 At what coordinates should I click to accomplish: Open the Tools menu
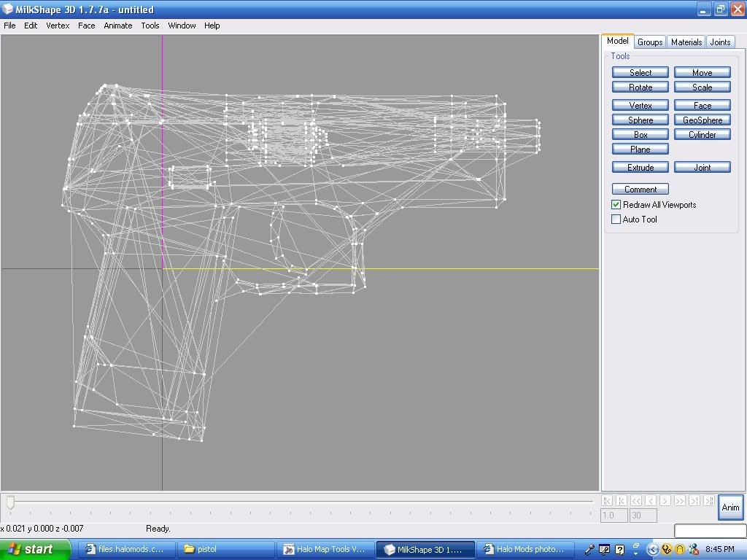[150, 26]
